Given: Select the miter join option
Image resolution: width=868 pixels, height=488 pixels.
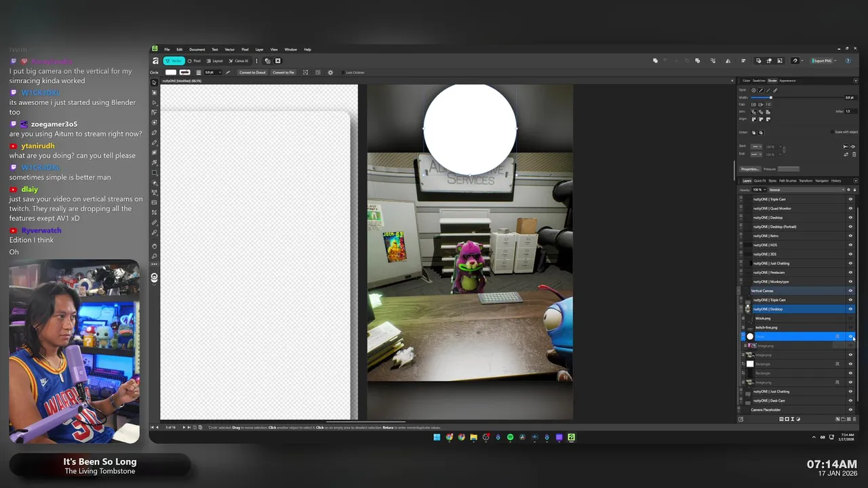Looking at the screenshot, I should point(768,112).
